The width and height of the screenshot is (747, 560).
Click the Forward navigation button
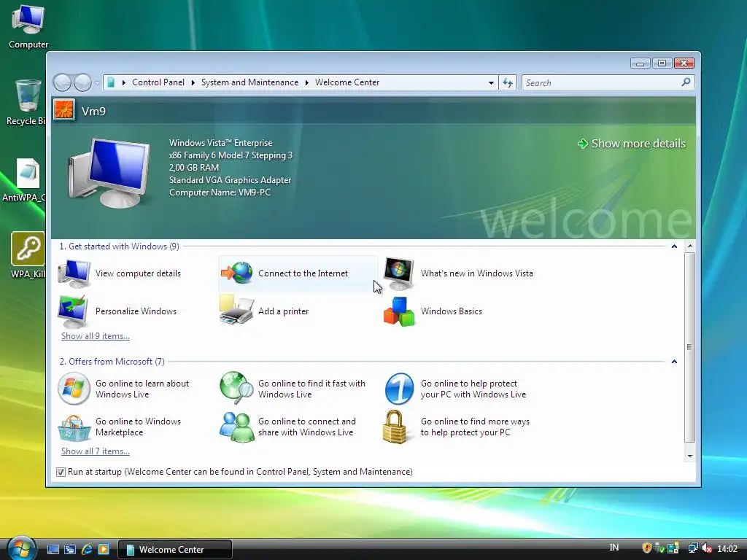pos(82,83)
